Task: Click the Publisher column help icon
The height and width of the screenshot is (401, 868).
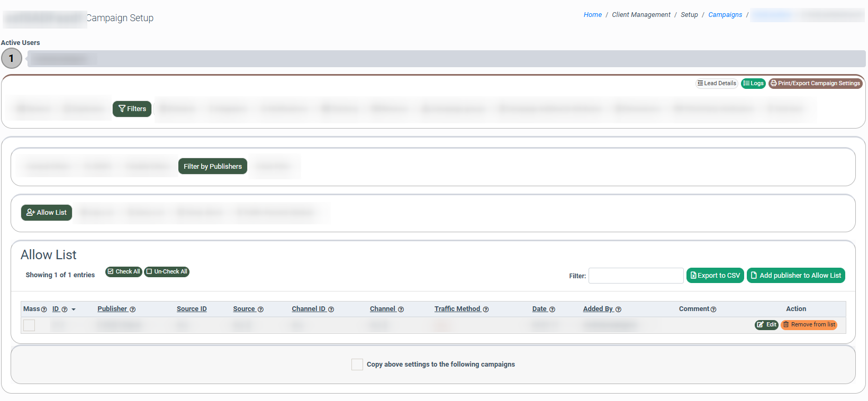Action: coord(133,309)
